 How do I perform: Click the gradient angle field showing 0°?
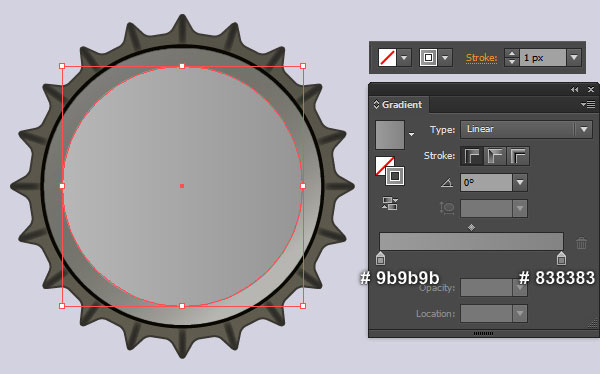[x=486, y=183]
